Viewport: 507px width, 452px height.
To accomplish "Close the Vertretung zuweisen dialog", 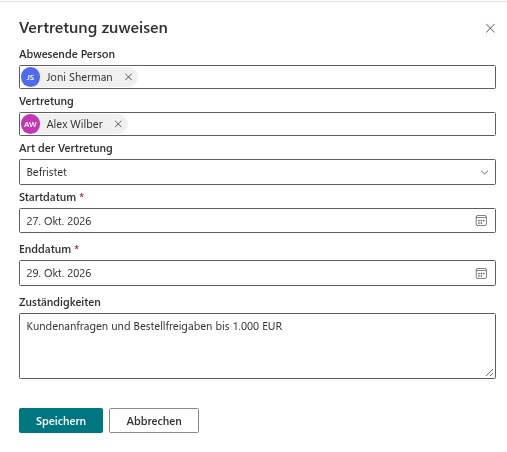I will (490, 28).
